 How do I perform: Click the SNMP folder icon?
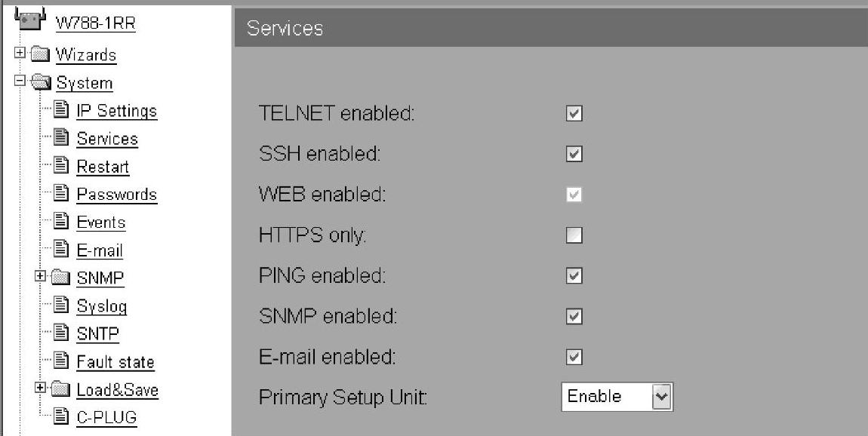click(x=60, y=277)
